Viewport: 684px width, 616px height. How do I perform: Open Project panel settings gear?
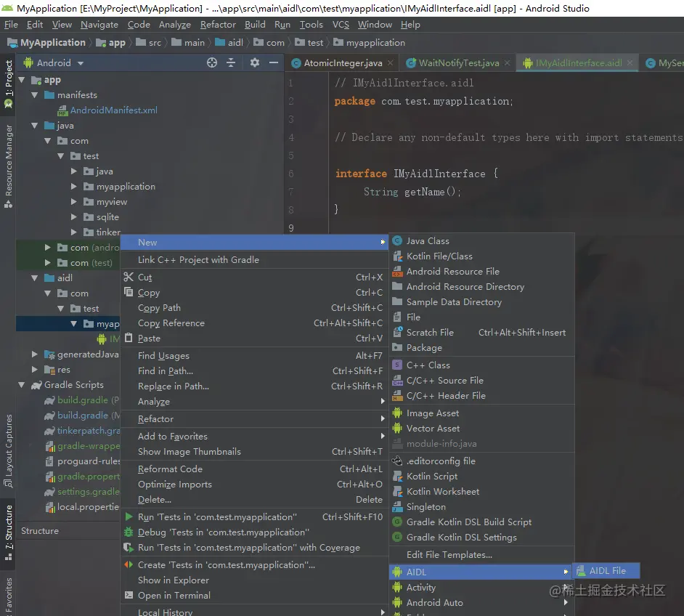point(255,62)
